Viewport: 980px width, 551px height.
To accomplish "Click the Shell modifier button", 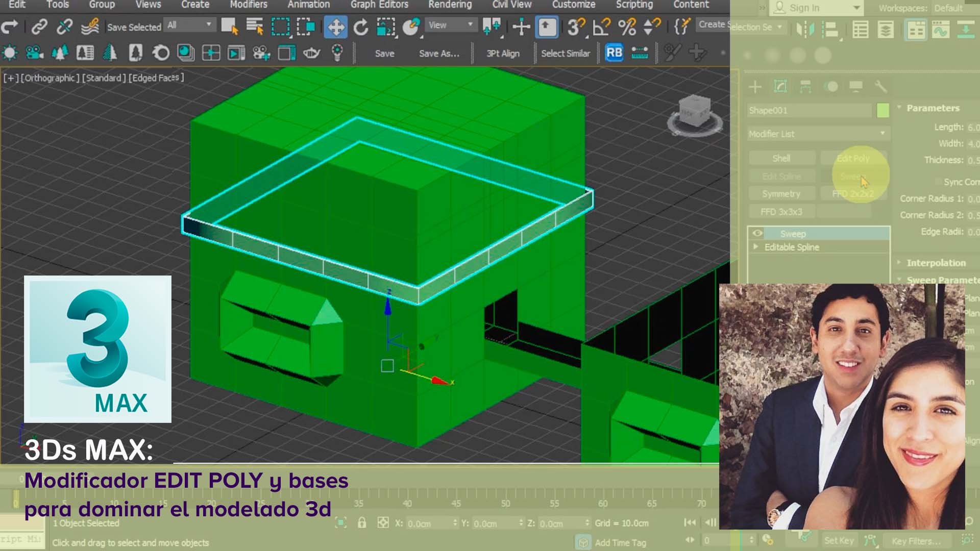I will [781, 158].
